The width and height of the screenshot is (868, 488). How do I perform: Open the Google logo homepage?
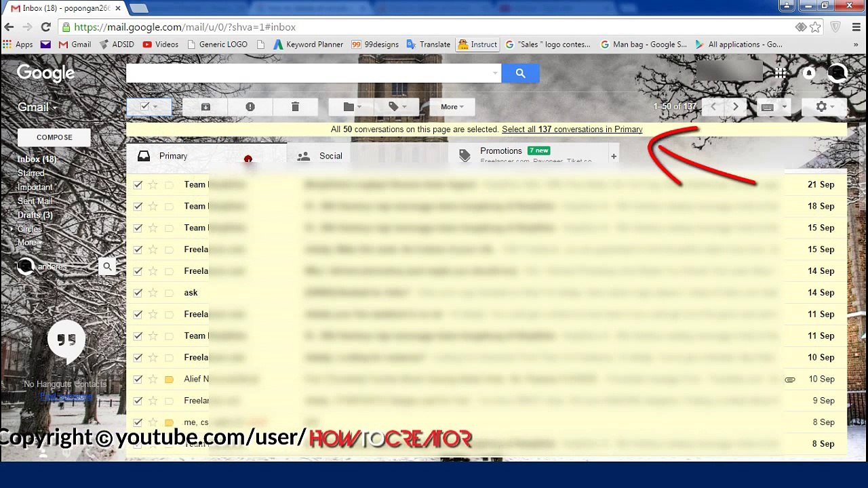click(45, 73)
